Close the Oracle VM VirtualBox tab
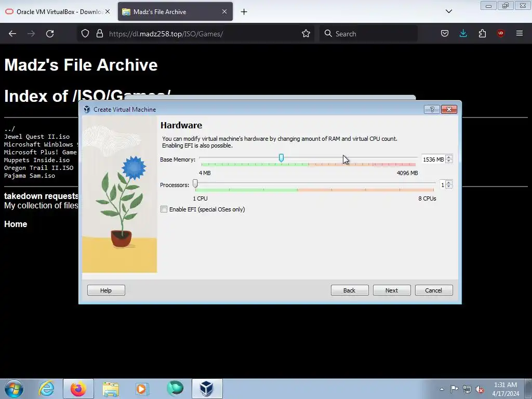 coord(108,11)
